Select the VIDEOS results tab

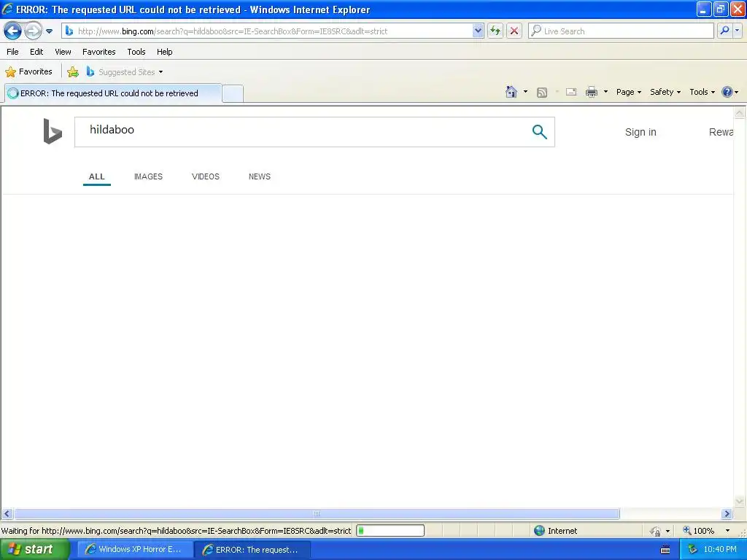tap(205, 176)
